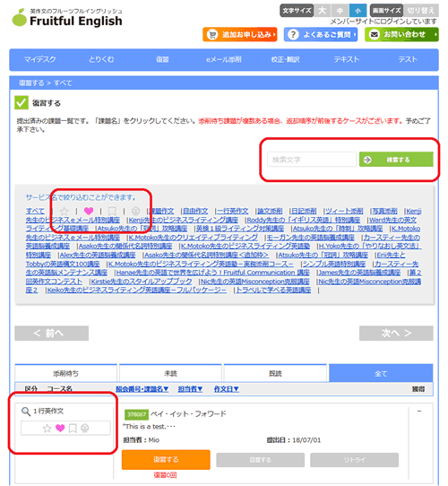Toggle the bookmark mark on 1行英作文 entry

pos(73,429)
